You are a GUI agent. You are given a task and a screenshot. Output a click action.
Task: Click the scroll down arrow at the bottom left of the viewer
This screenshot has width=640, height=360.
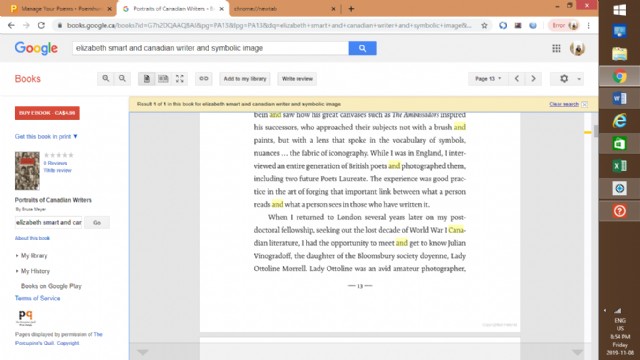[142, 352]
